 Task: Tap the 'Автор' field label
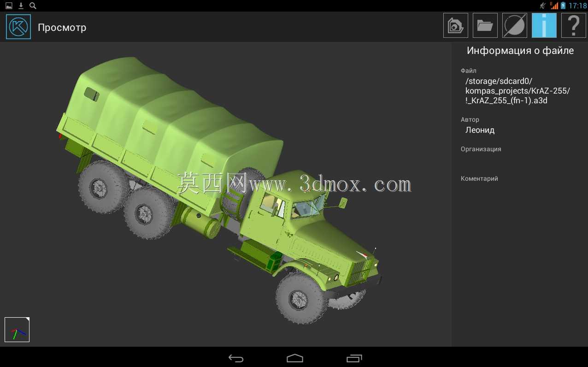click(470, 120)
